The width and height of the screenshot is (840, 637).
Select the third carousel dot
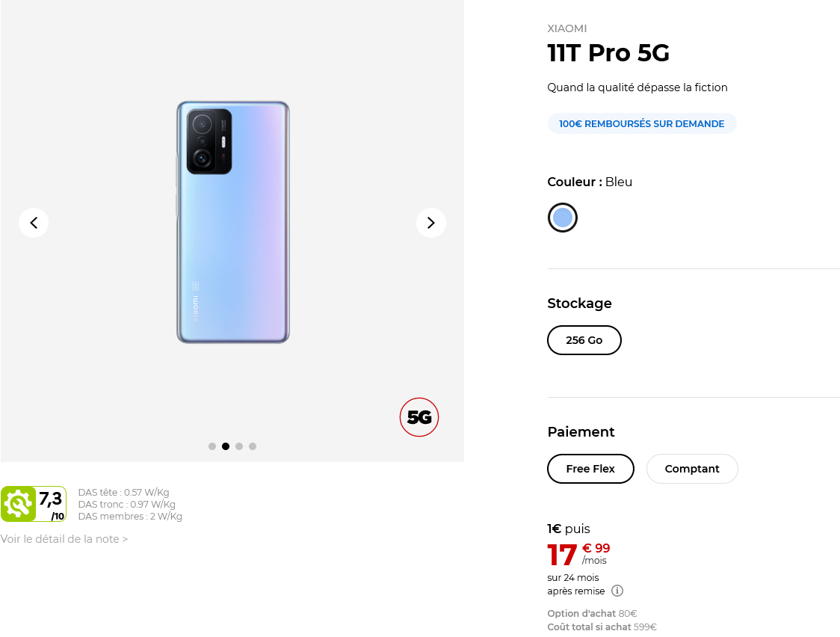239,446
